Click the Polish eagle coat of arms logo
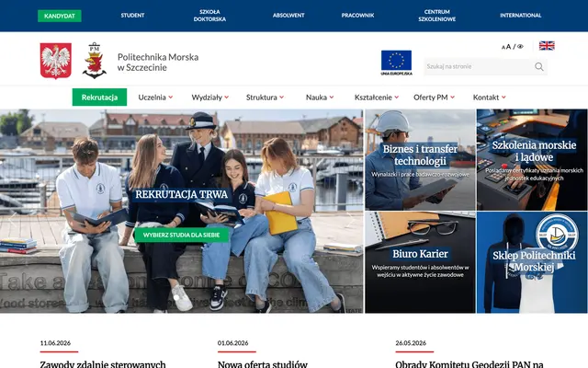588x368 pixels. pyautogui.click(x=55, y=61)
